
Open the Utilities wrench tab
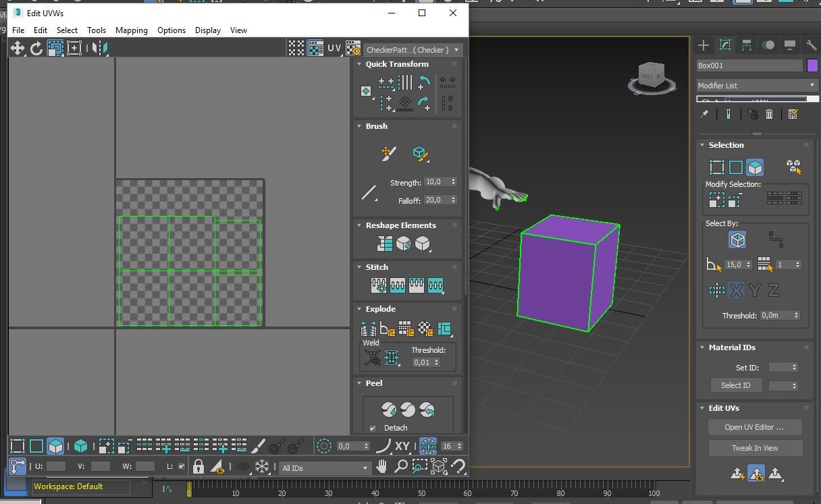click(x=812, y=45)
